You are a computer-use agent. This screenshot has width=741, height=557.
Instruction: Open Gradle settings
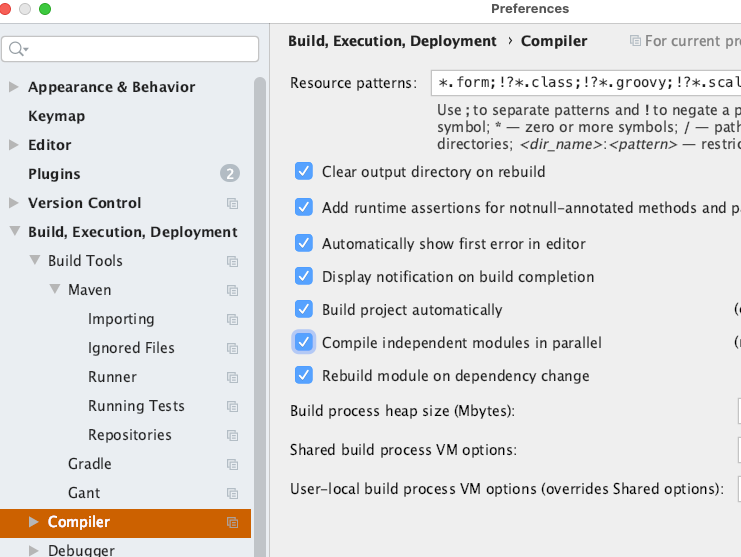tap(90, 464)
